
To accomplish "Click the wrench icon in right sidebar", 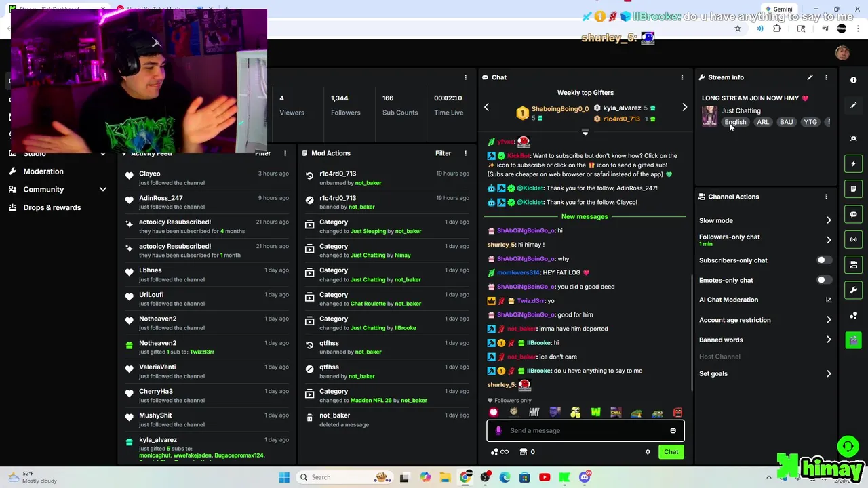I will pyautogui.click(x=853, y=289).
